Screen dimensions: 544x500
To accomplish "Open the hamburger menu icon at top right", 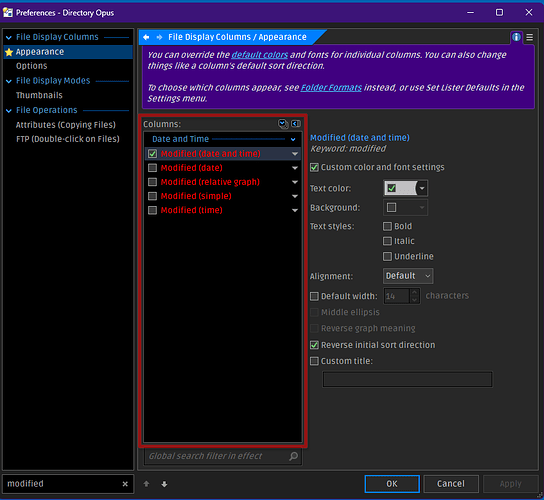I will click(x=529, y=37).
